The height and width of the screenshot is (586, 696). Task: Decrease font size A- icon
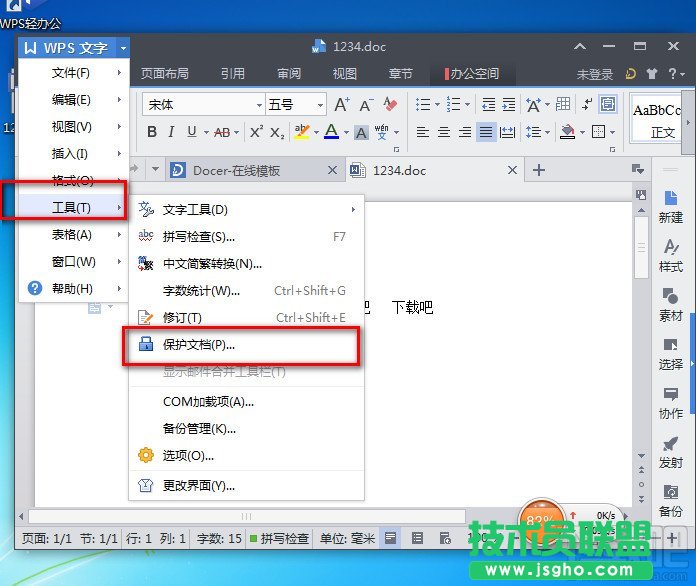366,105
